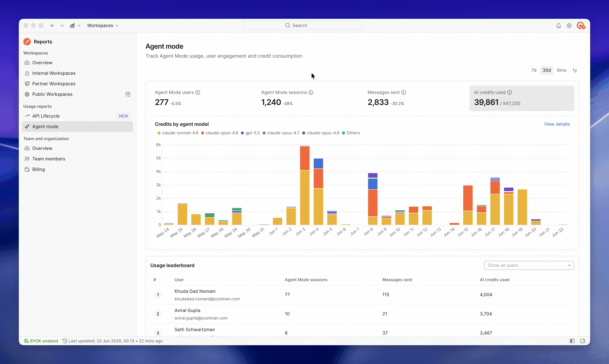Image resolution: width=609 pixels, height=364 pixels.
Task: Switch time range to 1y
Action: point(574,70)
